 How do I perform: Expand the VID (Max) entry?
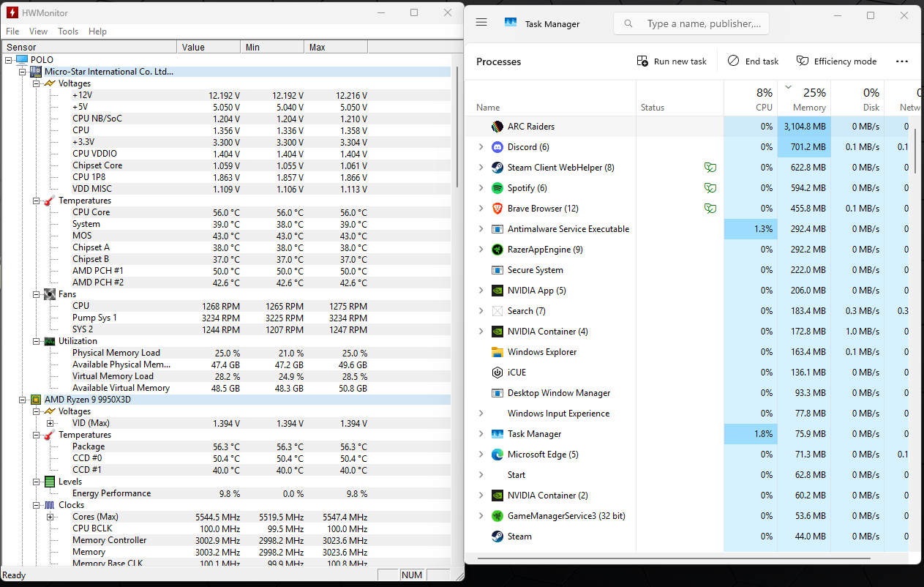(x=50, y=423)
